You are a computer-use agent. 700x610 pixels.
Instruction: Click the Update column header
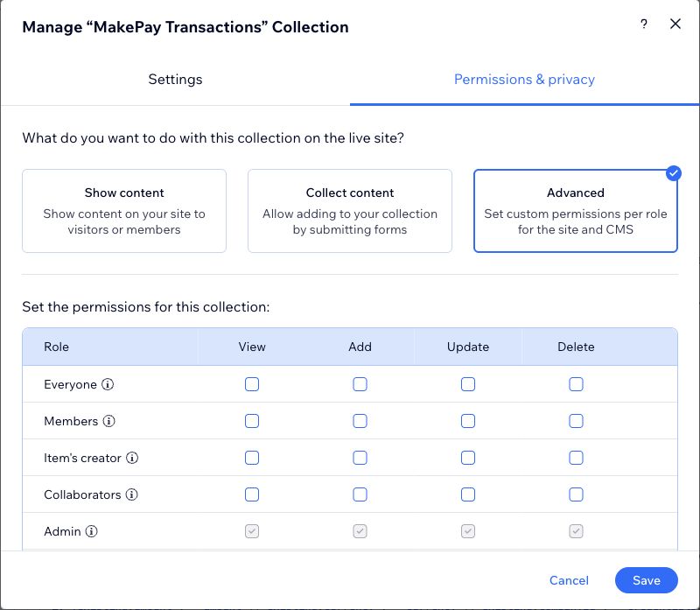468,347
